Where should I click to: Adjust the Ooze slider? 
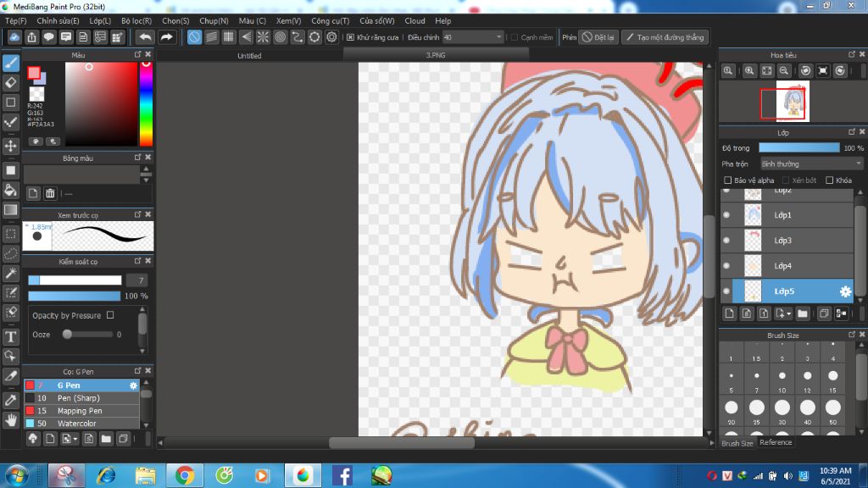coord(87,334)
